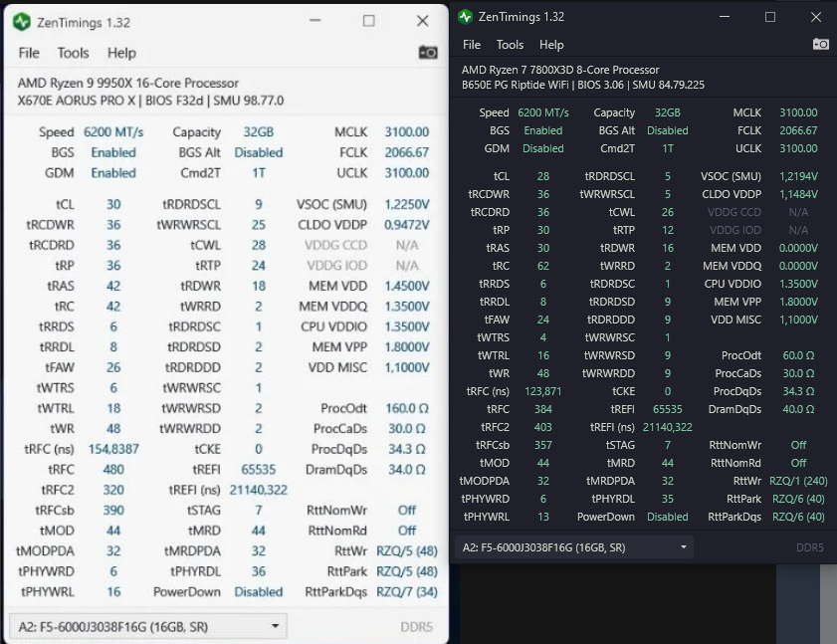Click ProcOdt value 60.0 Ω in dark window
837x644 pixels.
798,355
